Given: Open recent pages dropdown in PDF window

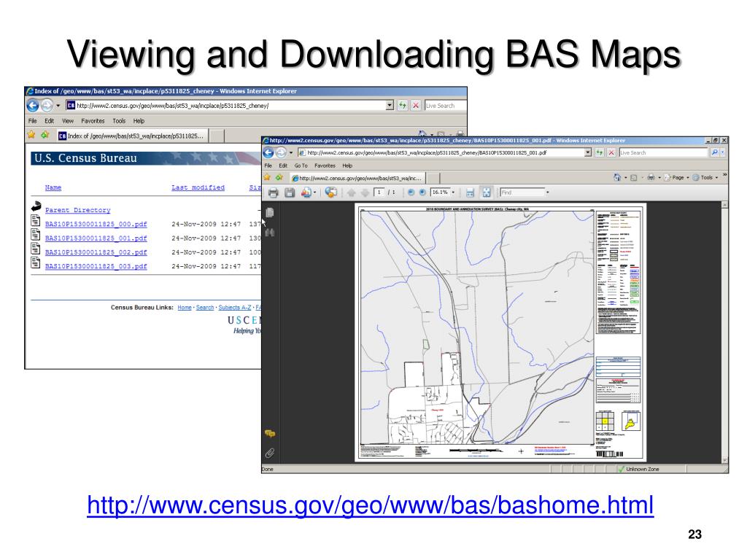Looking at the screenshot, I should tap(291, 153).
